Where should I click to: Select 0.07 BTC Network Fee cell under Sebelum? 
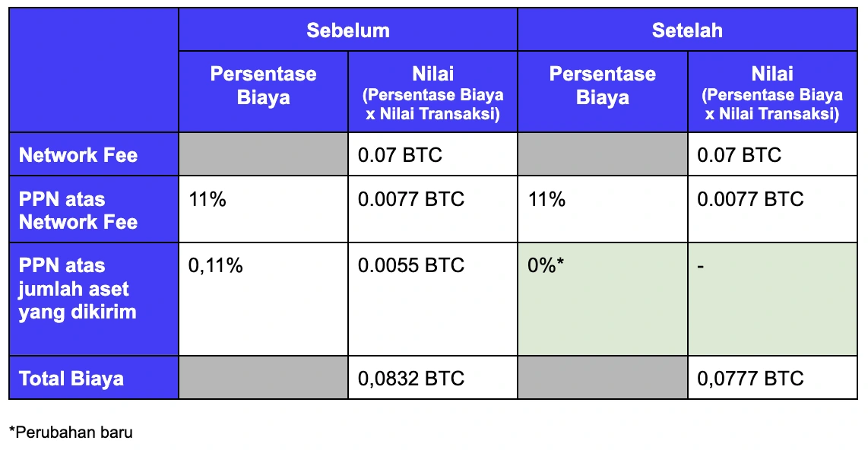click(432, 154)
